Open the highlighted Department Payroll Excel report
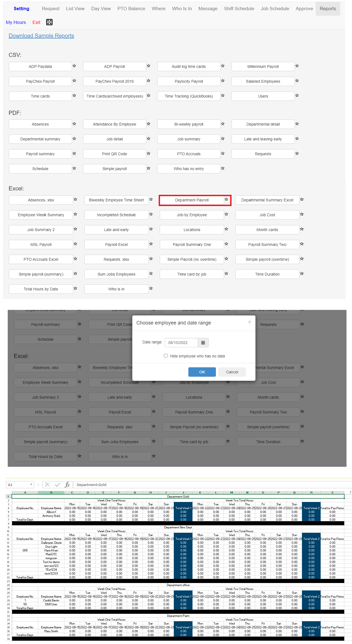The height and width of the screenshot is (644, 352). 192,200
